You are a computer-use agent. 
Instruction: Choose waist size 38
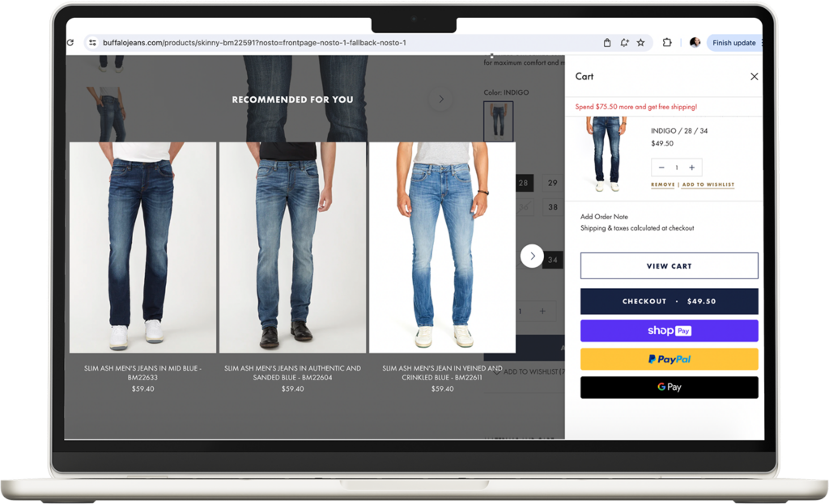[x=552, y=207]
